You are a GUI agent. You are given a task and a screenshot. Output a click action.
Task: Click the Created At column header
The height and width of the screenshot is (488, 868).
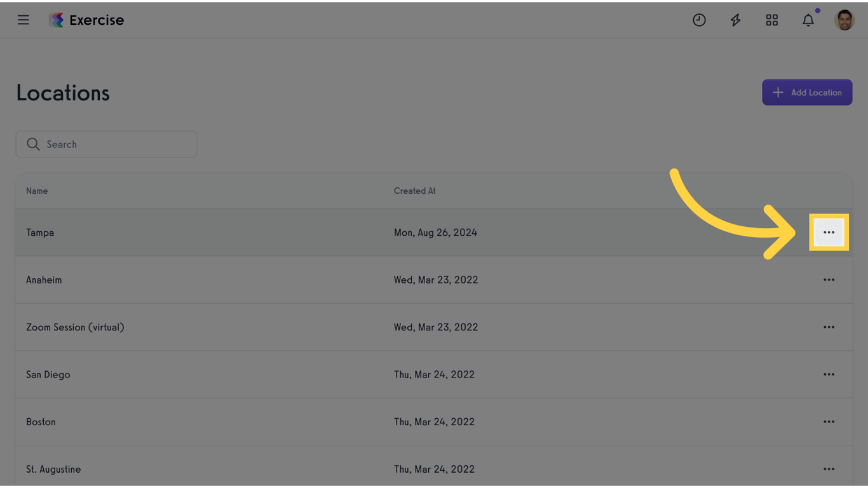coord(414,191)
